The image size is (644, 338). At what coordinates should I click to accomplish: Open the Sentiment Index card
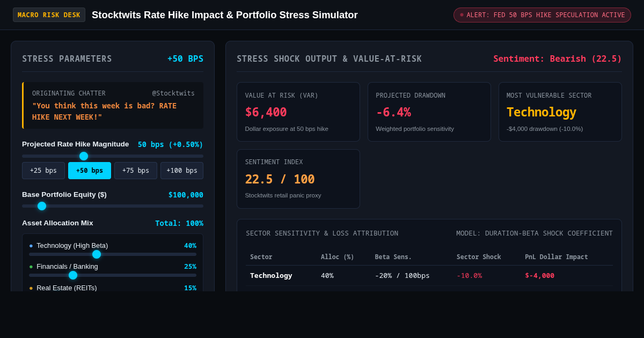[298, 179]
